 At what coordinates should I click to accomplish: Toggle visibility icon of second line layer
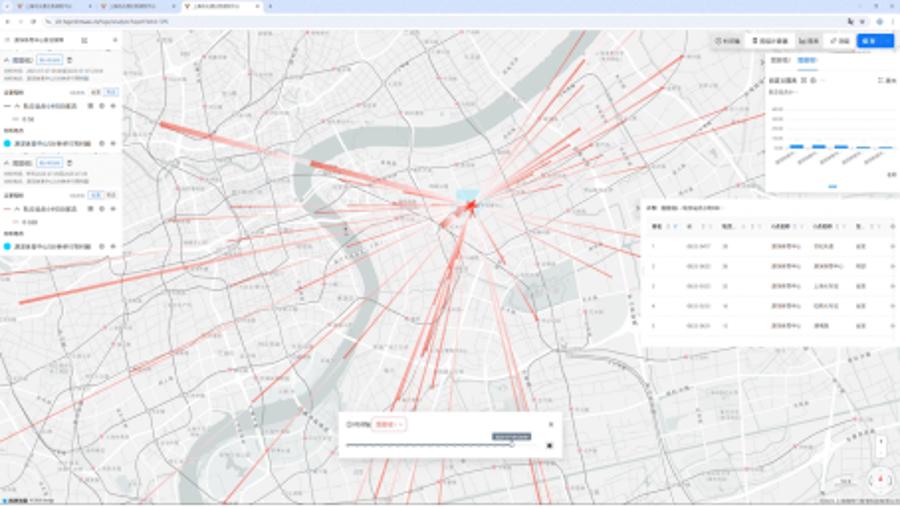click(102, 207)
